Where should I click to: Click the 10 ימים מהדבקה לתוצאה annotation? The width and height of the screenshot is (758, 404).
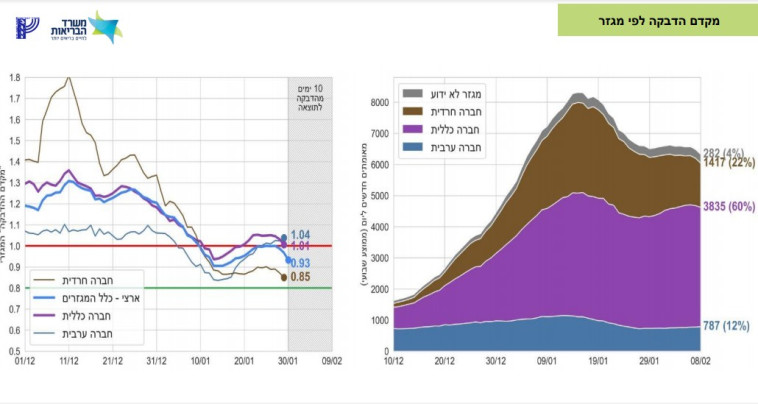[x=311, y=101]
